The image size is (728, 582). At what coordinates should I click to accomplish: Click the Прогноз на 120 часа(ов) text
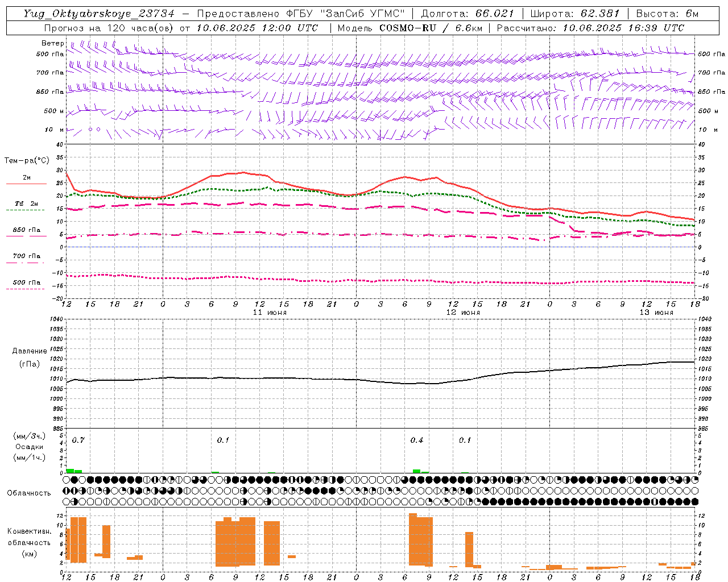click(x=109, y=28)
